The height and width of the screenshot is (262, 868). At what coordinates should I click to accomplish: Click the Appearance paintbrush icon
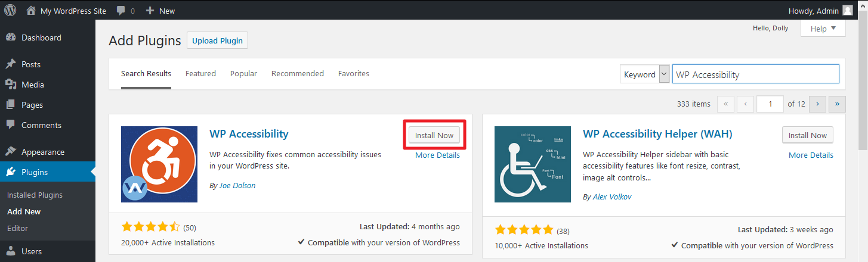pos(10,152)
